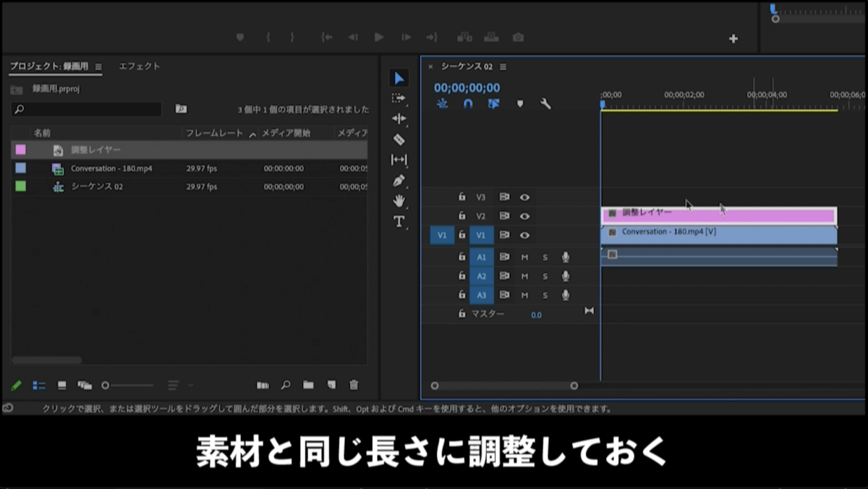This screenshot has width=868, height=489.
Task: Close the シーケンス 02 tab
Action: coord(430,67)
